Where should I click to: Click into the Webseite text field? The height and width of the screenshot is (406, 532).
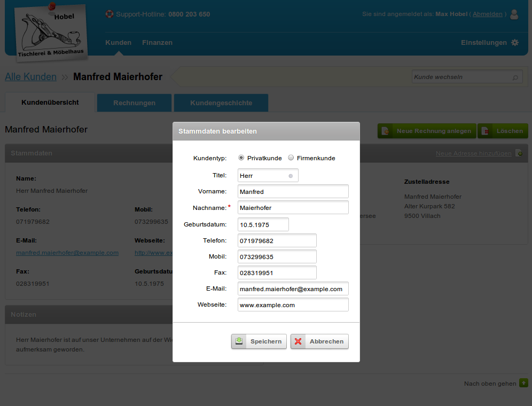click(x=293, y=305)
